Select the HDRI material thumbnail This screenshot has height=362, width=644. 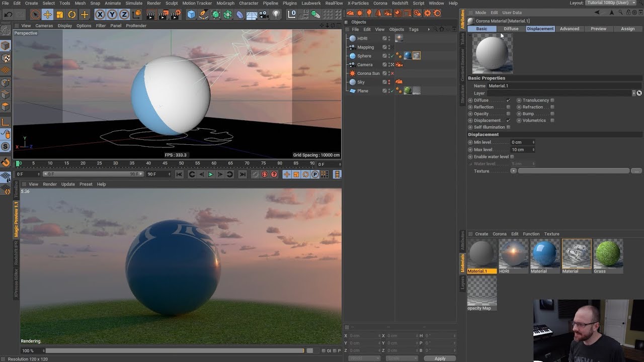coord(513,256)
